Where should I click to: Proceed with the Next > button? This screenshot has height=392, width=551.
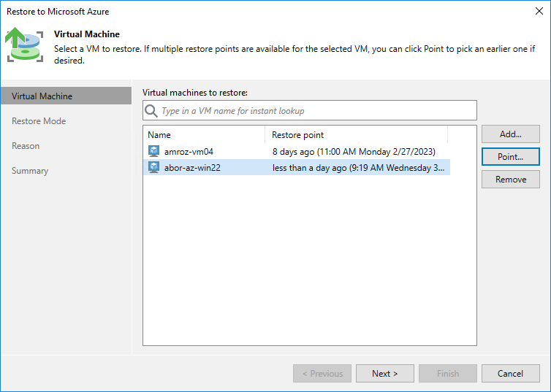(x=384, y=374)
